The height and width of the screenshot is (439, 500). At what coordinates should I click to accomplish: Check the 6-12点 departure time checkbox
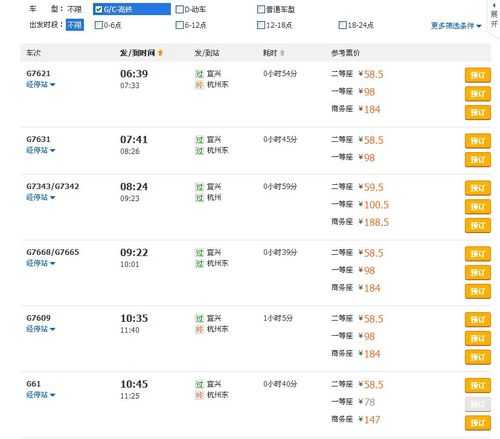pyautogui.click(x=179, y=25)
